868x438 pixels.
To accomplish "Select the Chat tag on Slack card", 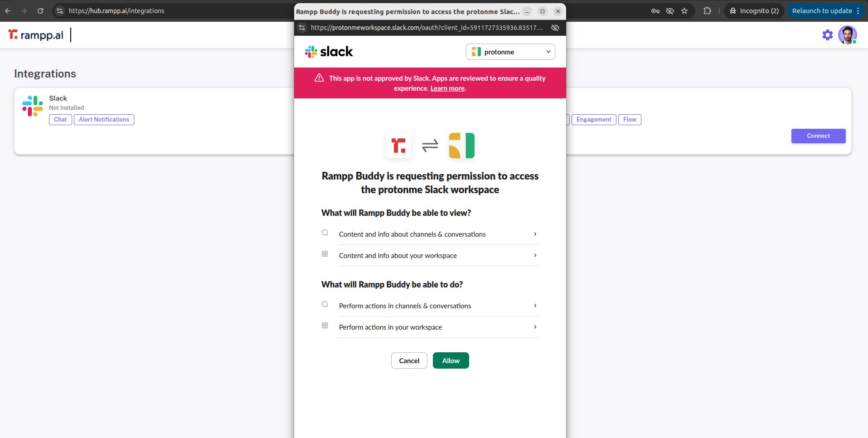I will 60,120.
